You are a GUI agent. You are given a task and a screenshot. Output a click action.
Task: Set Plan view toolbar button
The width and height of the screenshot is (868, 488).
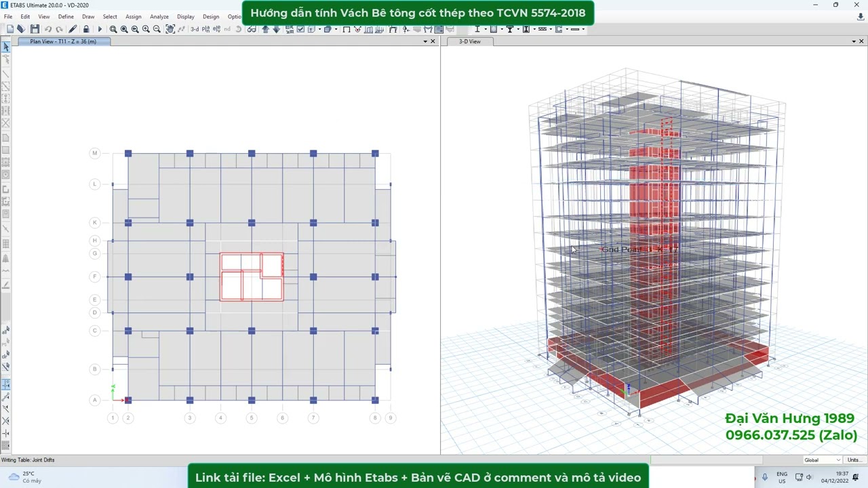tap(206, 29)
